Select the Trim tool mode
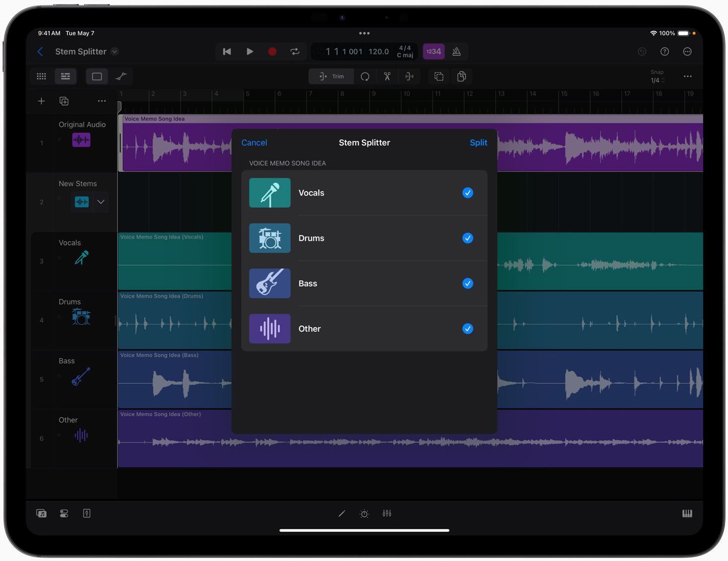The width and height of the screenshot is (728, 561). [331, 76]
